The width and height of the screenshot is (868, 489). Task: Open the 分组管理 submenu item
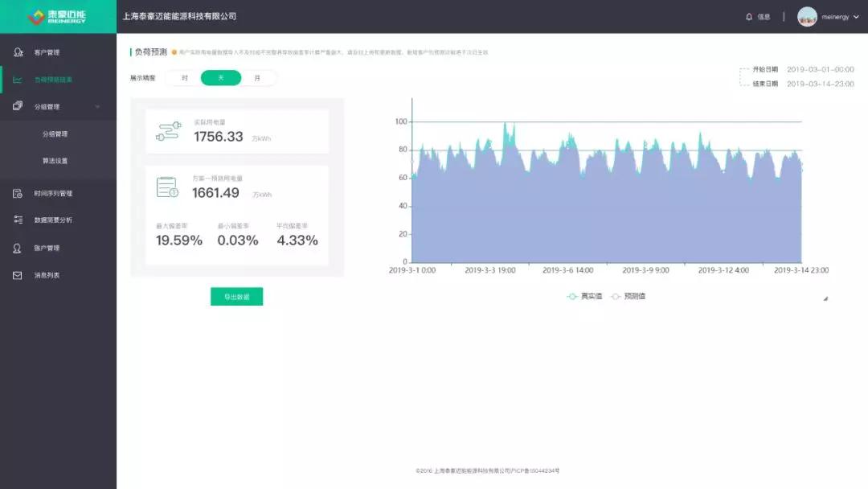55,134
